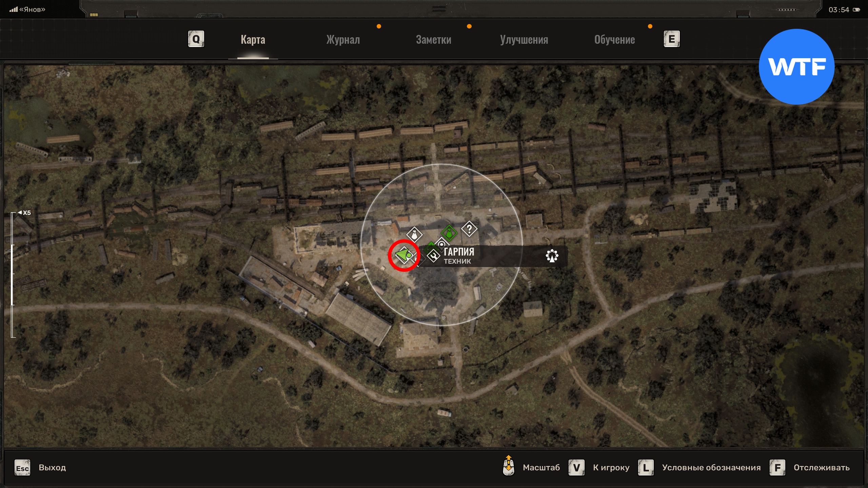Click the wrench technician marker for Гарпия
Viewport: 868px width, 488px height.
tap(433, 256)
